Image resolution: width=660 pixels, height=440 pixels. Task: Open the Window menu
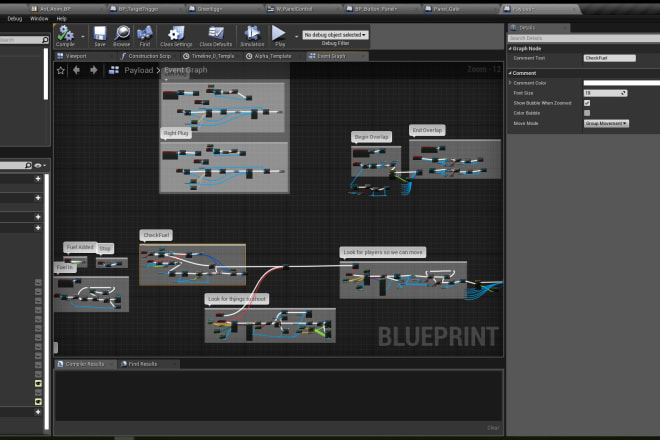(39, 19)
